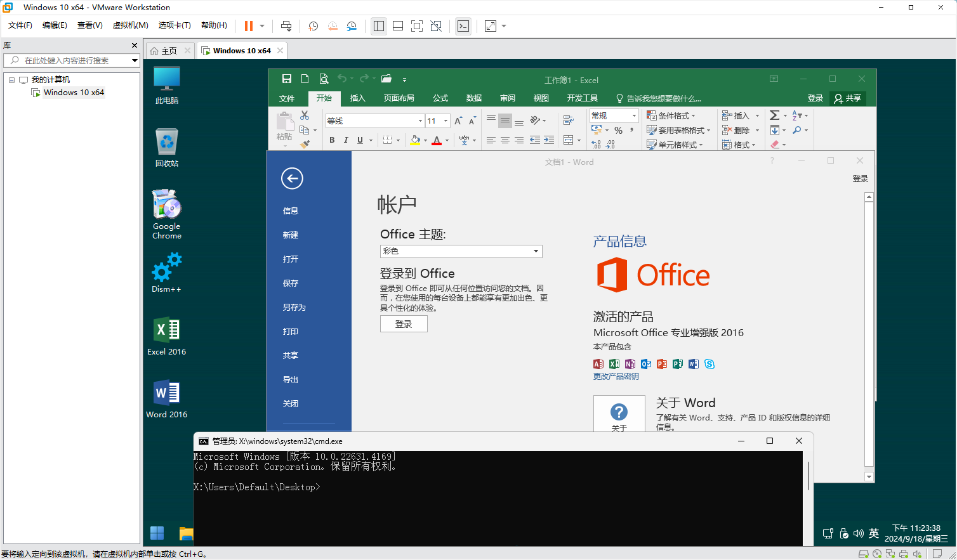Click the Excel red font color swatch

click(x=437, y=140)
